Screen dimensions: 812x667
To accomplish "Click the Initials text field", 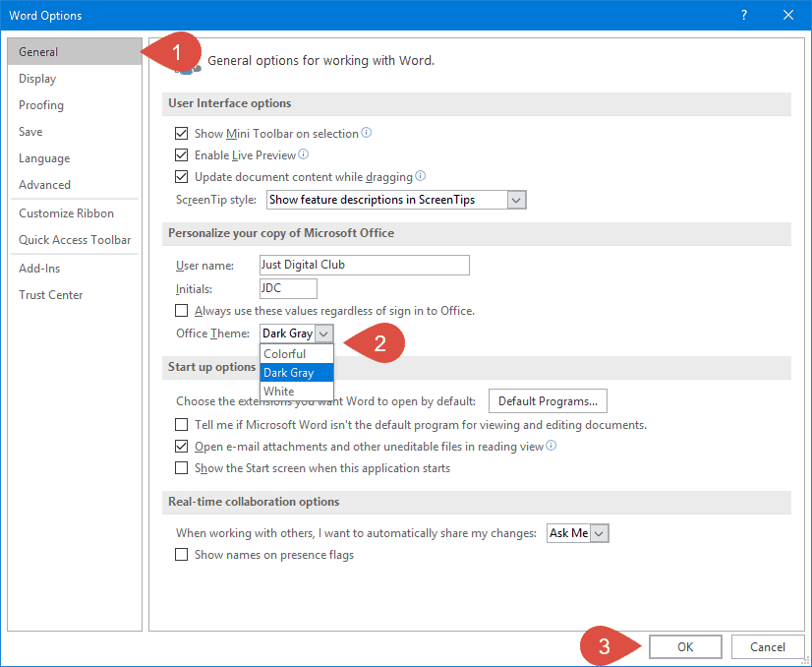I will click(288, 288).
